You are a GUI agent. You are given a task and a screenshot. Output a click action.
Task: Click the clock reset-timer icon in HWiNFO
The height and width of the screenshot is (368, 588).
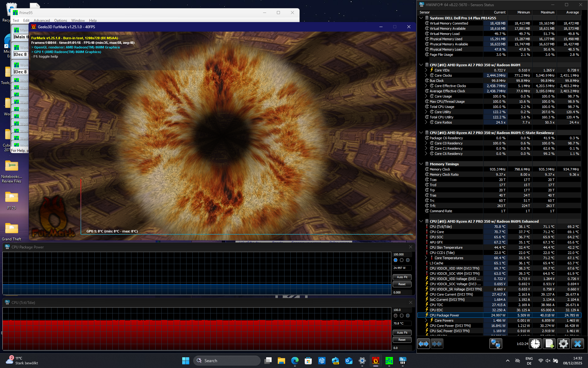click(x=535, y=344)
